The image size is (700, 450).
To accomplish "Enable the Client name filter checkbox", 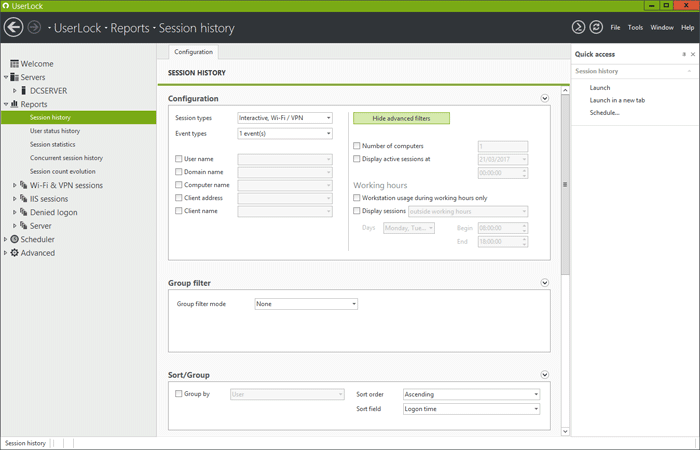I will click(179, 211).
